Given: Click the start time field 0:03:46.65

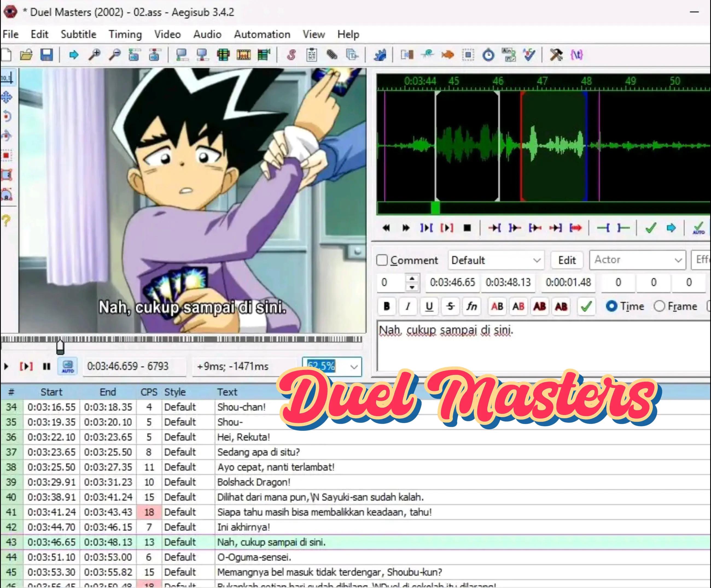Looking at the screenshot, I should (452, 283).
